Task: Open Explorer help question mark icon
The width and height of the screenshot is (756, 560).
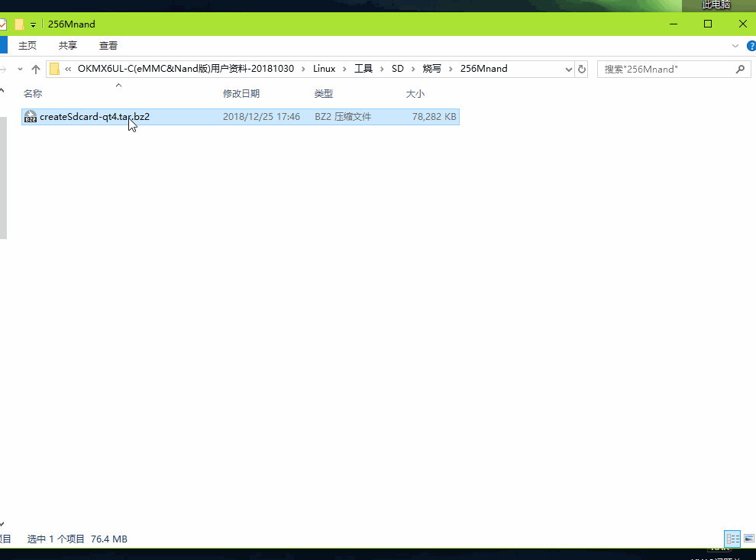Action: [x=751, y=47]
